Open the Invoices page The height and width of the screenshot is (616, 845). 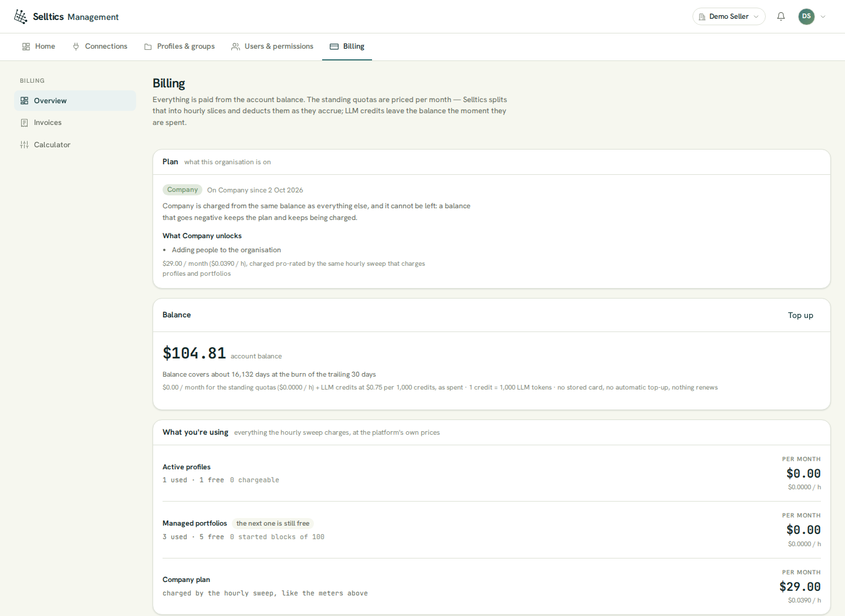click(75, 123)
